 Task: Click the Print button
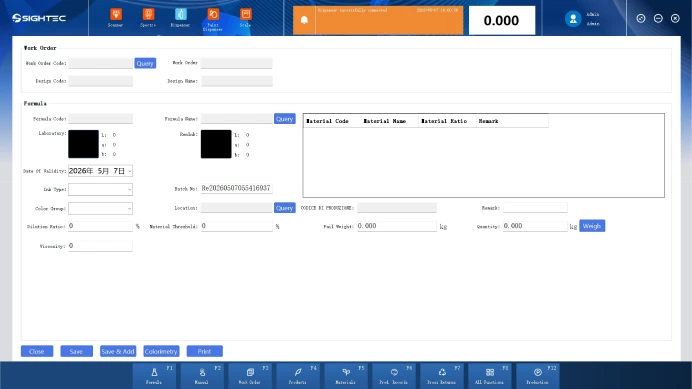pyautogui.click(x=204, y=351)
